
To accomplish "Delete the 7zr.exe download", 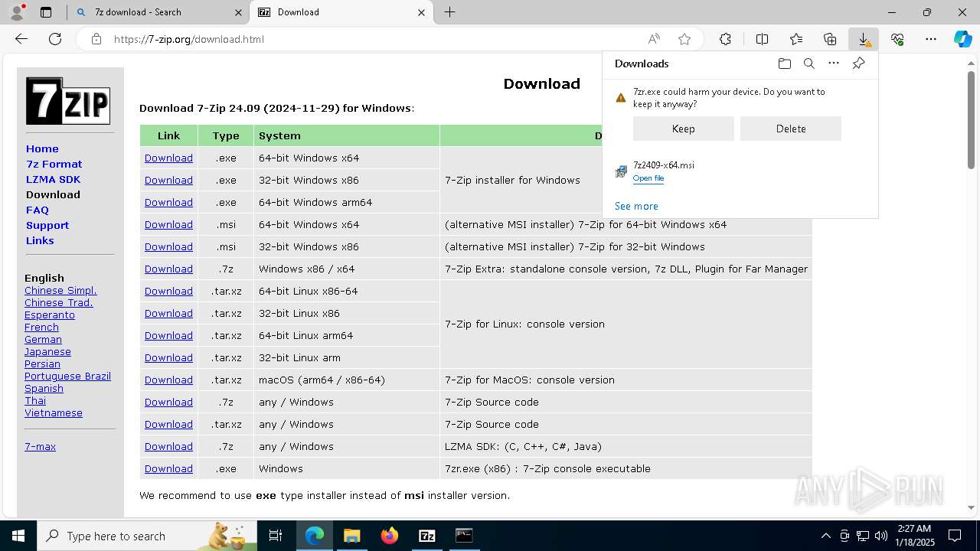I will (x=791, y=129).
